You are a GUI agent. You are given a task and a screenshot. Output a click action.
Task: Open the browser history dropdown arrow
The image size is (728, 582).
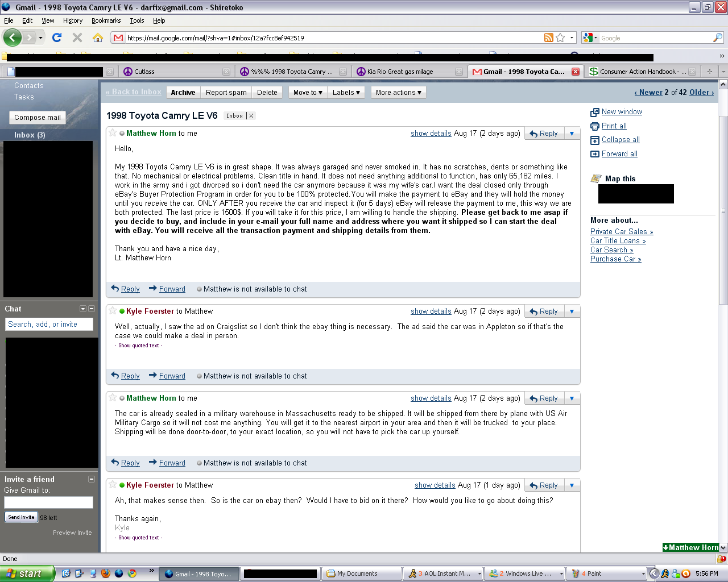(40, 38)
